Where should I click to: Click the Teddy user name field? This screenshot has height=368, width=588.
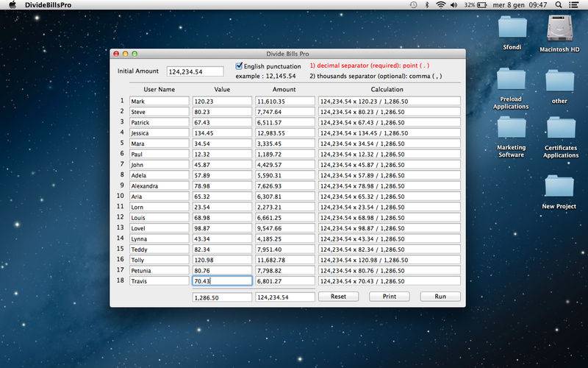click(x=159, y=250)
